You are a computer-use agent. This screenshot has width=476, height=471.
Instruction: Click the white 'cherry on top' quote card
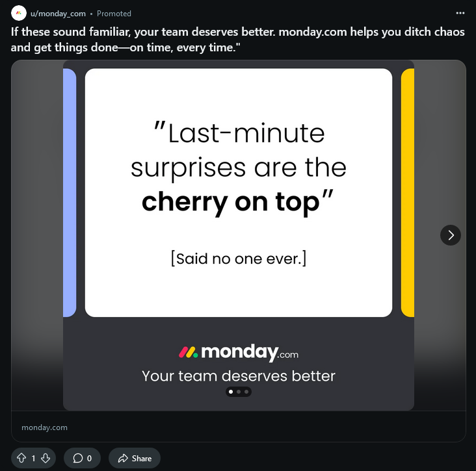238,192
